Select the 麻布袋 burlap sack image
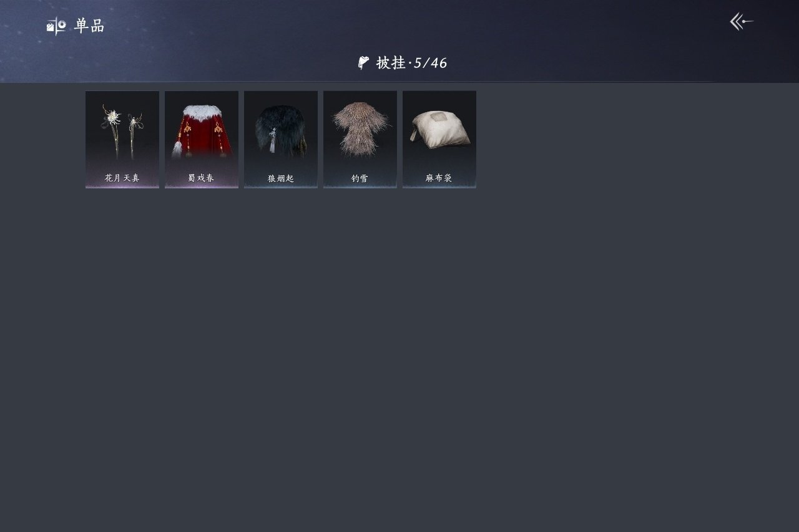Viewport: 799px width, 532px height. [x=439, y=130]
